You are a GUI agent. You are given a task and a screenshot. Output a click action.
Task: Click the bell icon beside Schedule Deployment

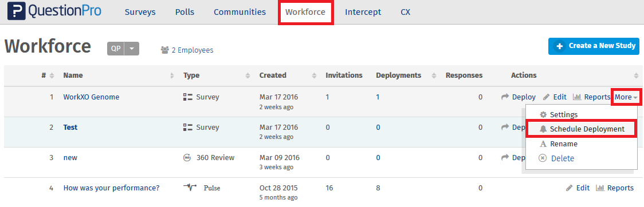click(x=543, y=129)
